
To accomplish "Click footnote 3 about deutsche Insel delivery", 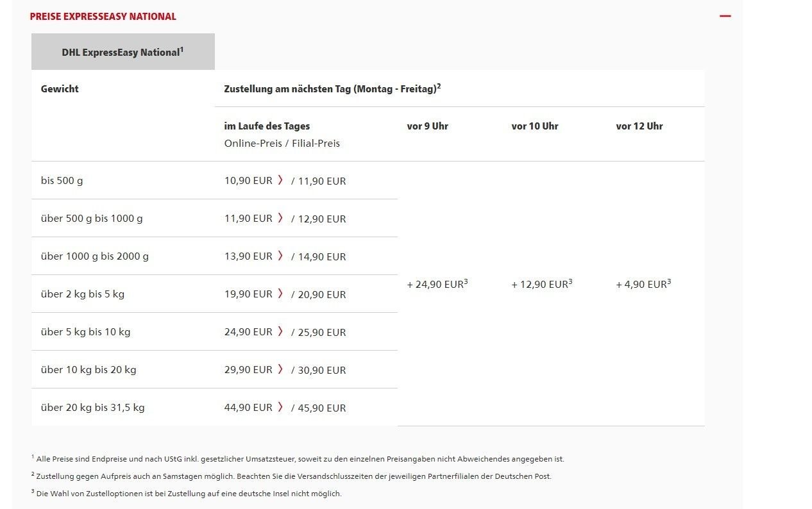I will [186, 494].
